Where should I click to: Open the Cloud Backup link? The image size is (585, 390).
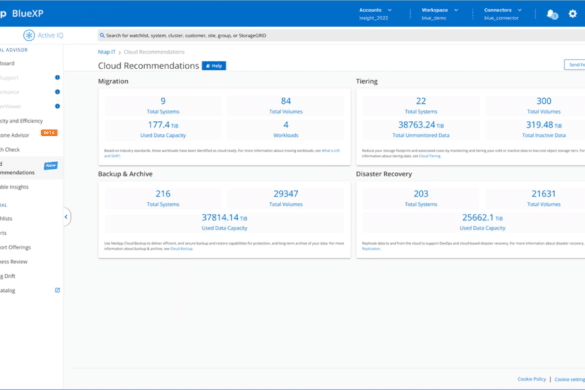tap(181, 249)
